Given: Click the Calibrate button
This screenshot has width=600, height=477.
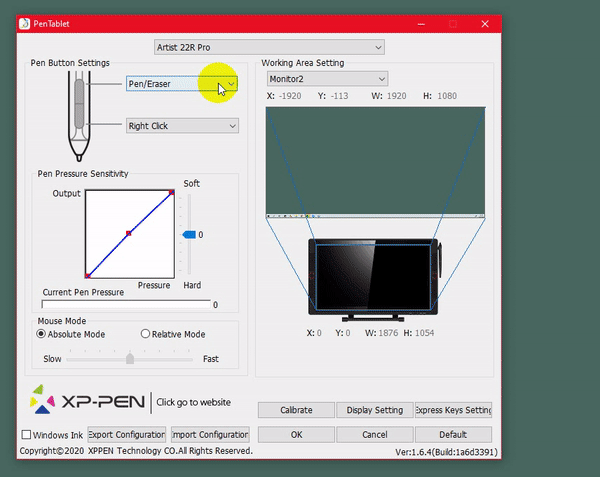Looking at the screenshot, I should point(296,410).
